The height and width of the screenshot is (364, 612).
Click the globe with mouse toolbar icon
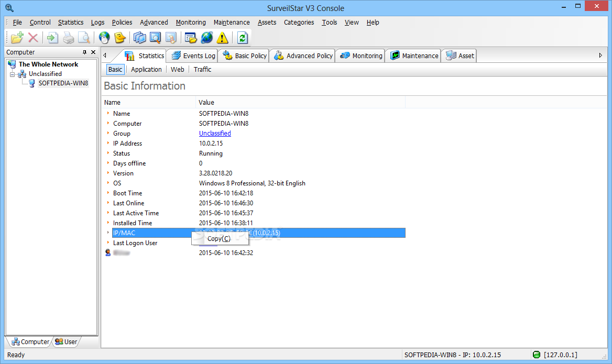click(x=104, y=38)
